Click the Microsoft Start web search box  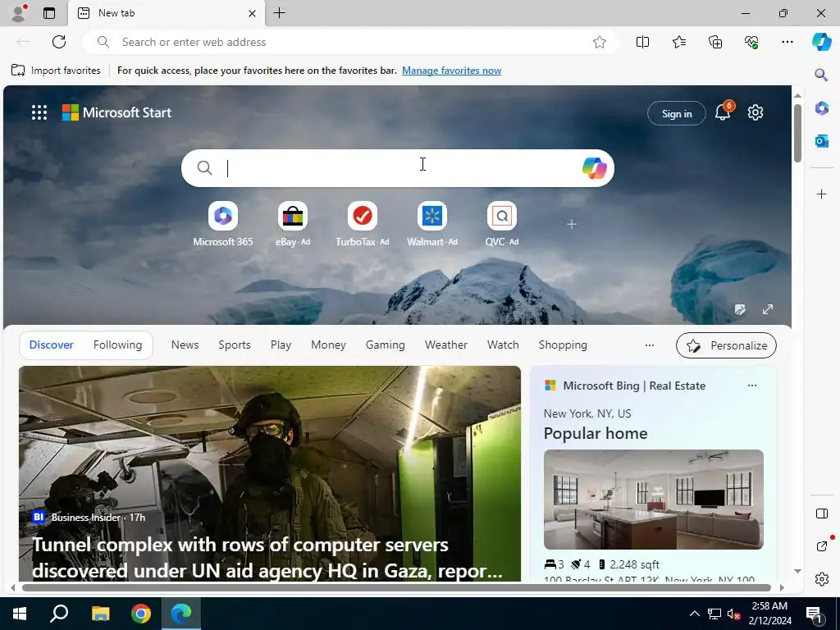point(398,168)
